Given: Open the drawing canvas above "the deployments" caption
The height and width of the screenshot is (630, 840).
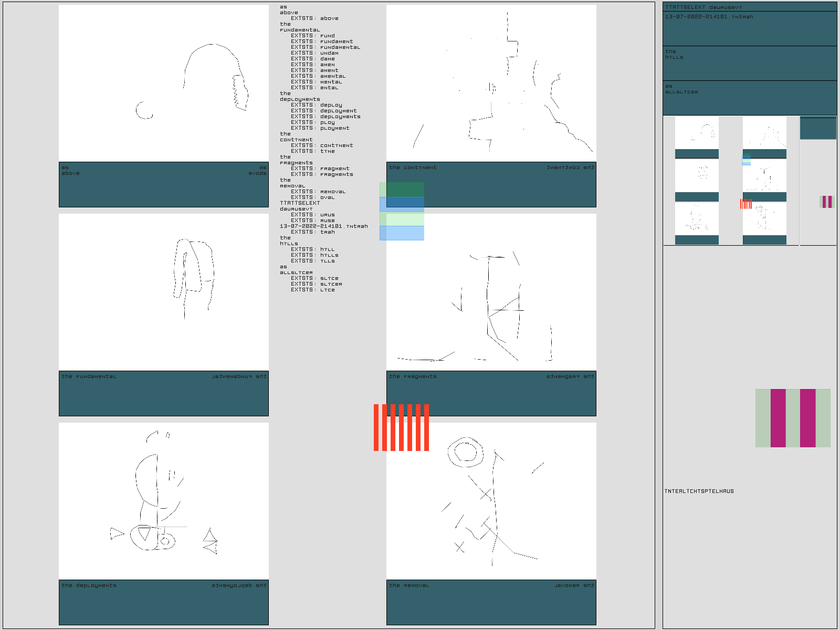Looking at the screenshot, I should click(x=164, y=501).
